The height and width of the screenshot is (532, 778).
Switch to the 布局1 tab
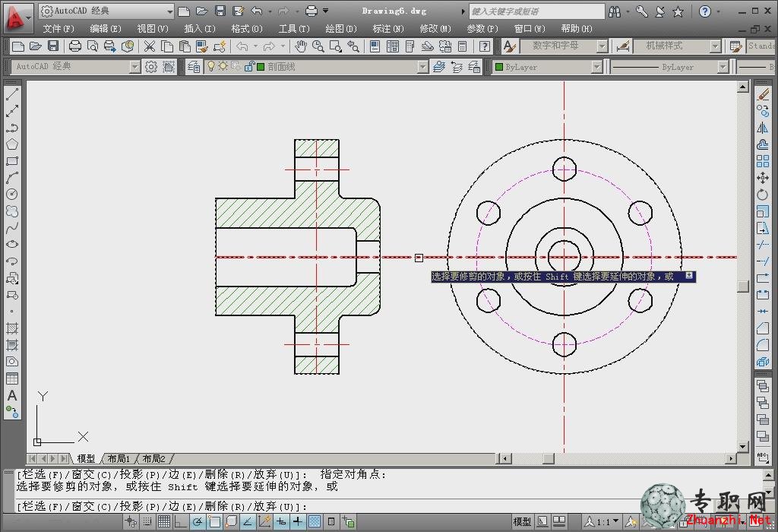(x=119, y=458)
